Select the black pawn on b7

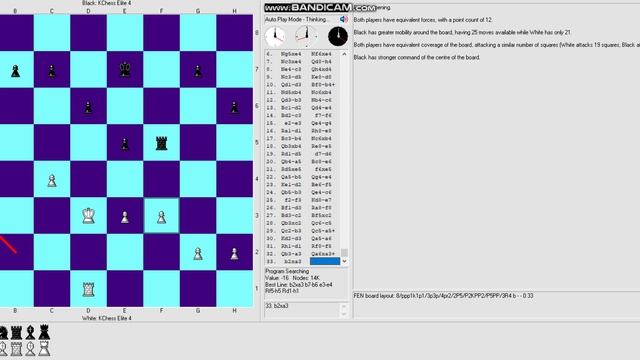[x=16, y=71]
